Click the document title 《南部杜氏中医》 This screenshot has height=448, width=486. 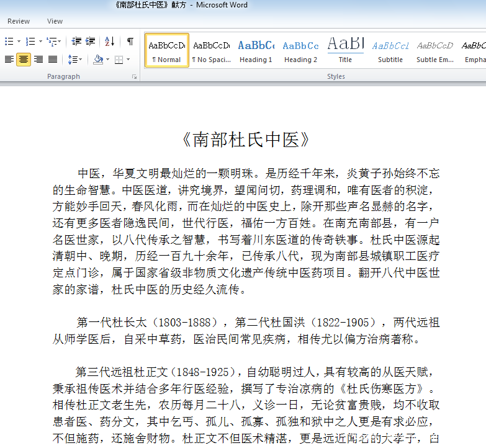246,140
